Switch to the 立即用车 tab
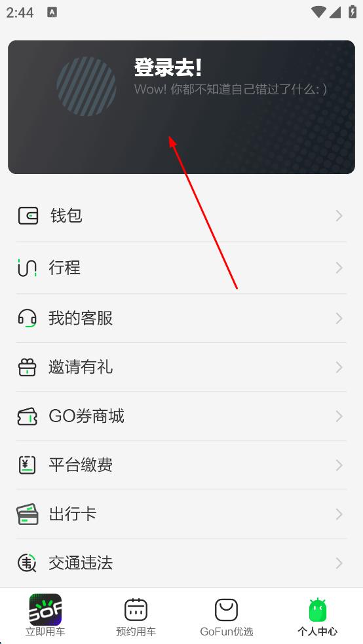The width and height of the screenshot is (363, 644). point(45,615)
